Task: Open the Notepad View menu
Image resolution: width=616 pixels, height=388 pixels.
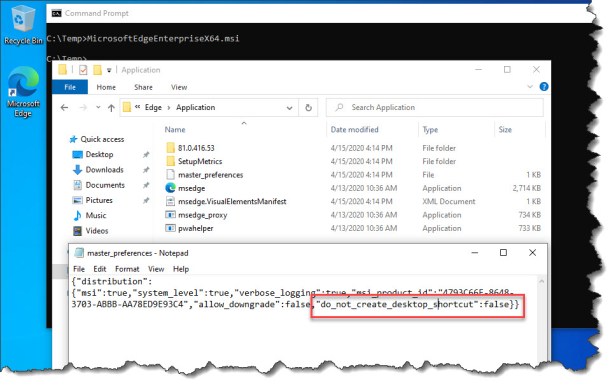Action: 156,269
